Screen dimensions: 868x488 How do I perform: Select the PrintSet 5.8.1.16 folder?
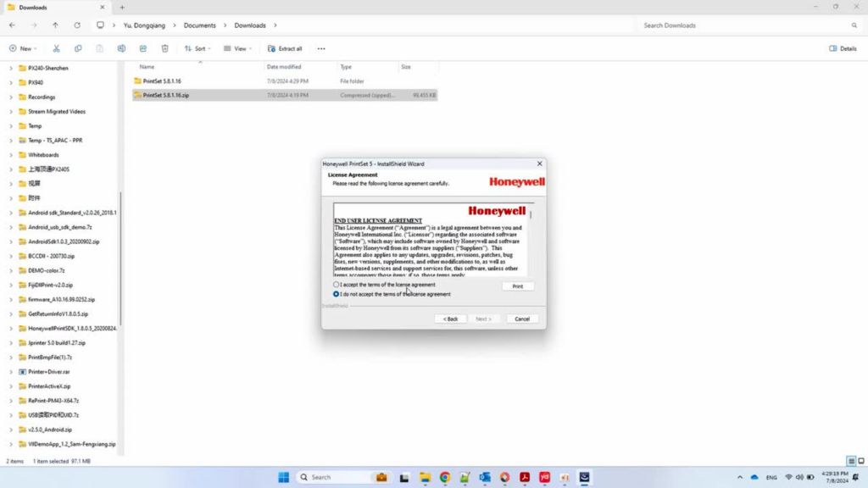[162, 80]
